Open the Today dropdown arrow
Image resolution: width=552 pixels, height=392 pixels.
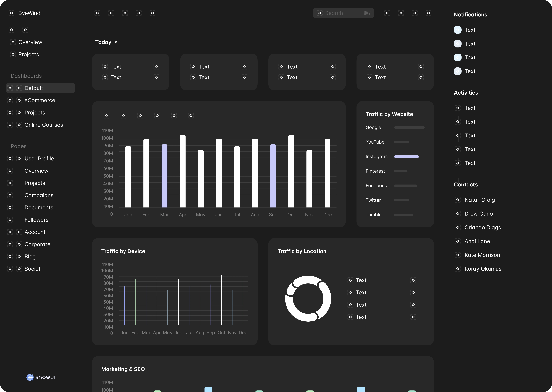(116, 42)
